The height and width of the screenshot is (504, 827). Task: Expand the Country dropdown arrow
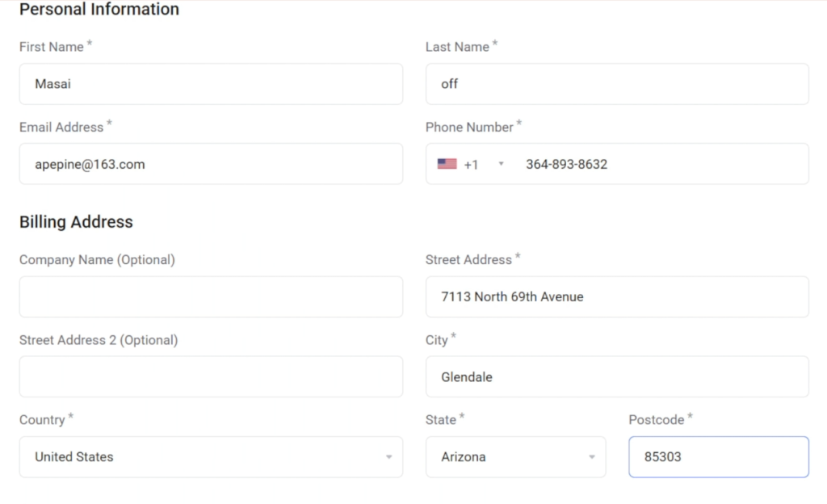pyautogui.click(x=388, y=457)
